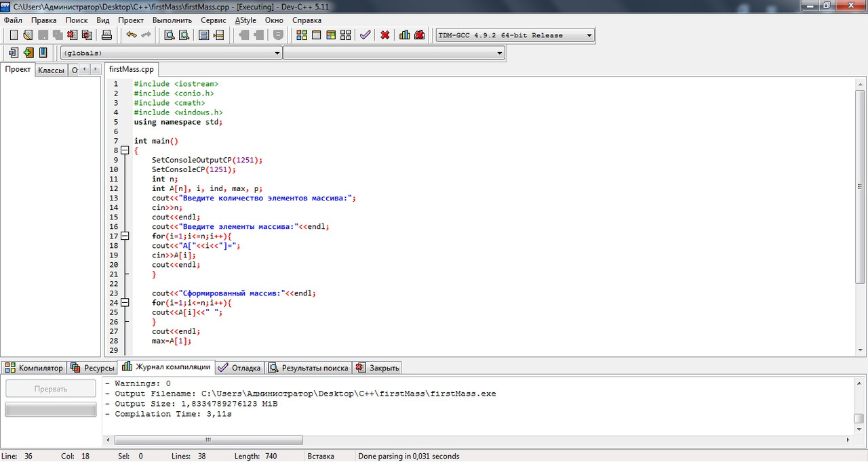Screen dimensions: 868x462
Task: Open the (globals) scope dropdown
Action: point(172,53)
